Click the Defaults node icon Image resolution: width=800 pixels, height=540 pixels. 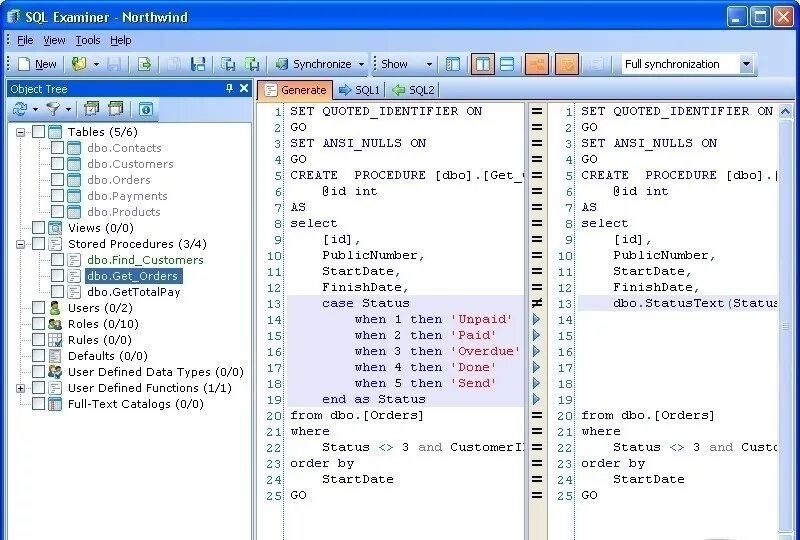55,356
